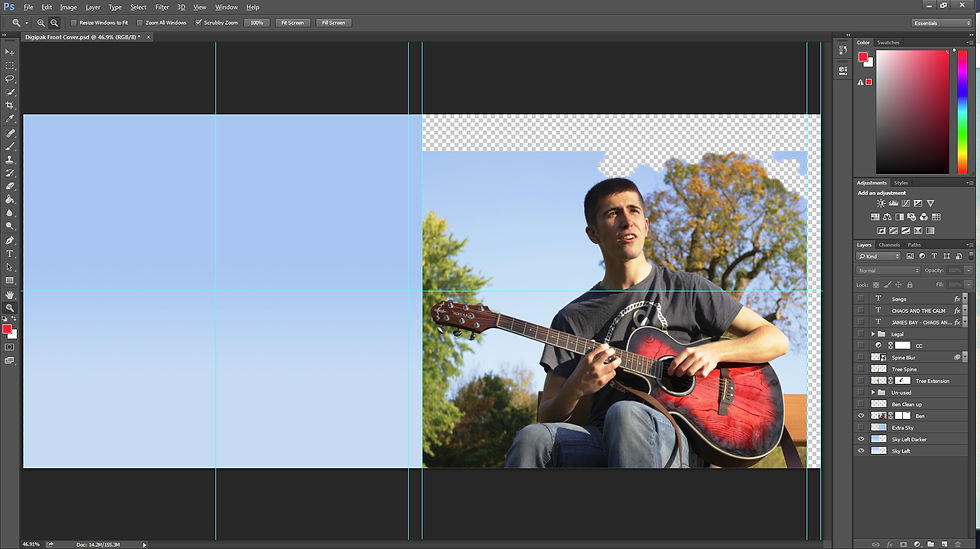Select the Crop tool
980x549 pixels.
pos(9,105)
